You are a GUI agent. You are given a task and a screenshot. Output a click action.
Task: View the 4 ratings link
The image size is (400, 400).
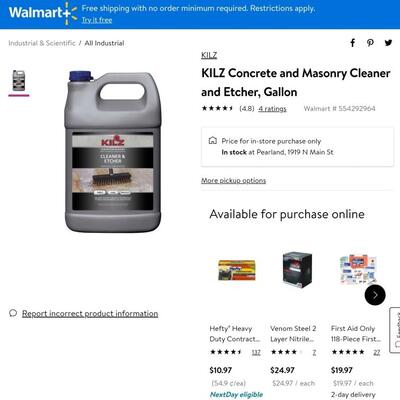[272, 109]
